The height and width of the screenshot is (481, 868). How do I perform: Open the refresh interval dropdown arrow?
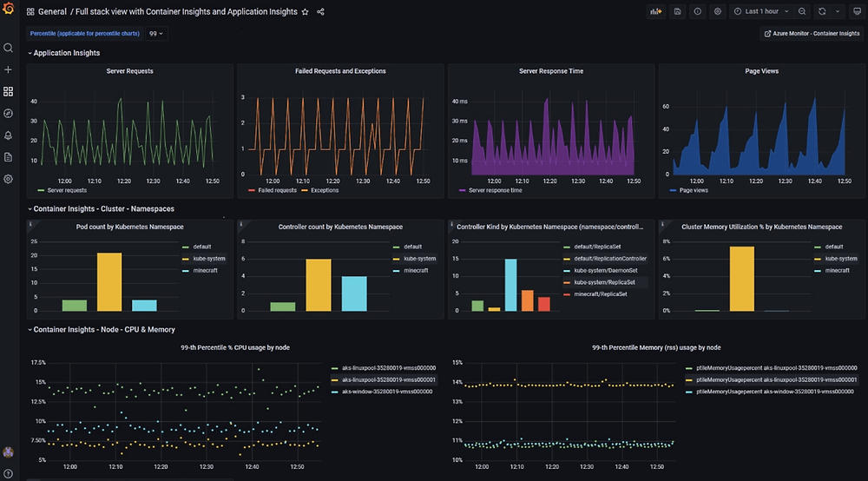click(838, 11)
